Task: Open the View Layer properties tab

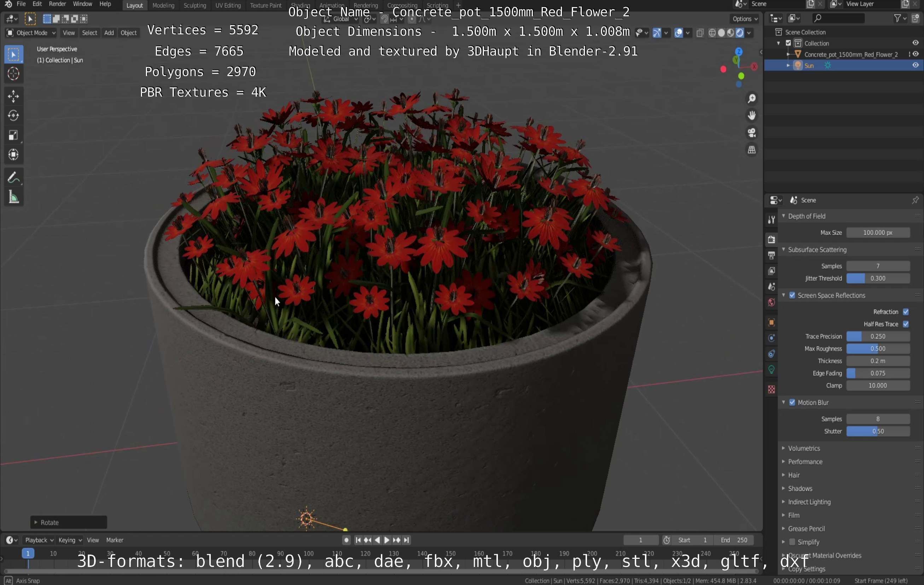Action: [771, 271]
